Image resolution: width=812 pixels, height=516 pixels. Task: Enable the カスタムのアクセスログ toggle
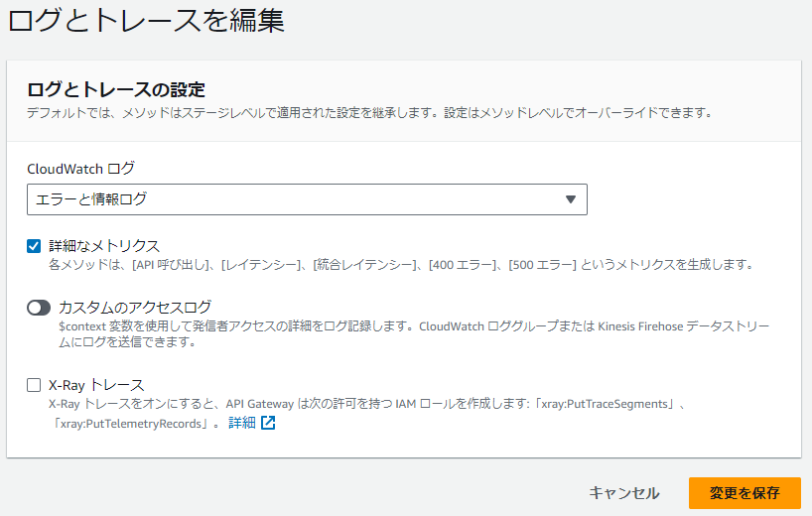click(39, 308)
